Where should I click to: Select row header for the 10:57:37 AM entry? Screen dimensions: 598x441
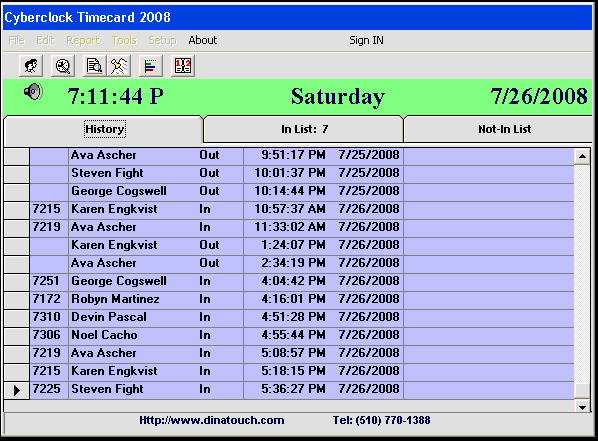[16, 210]
